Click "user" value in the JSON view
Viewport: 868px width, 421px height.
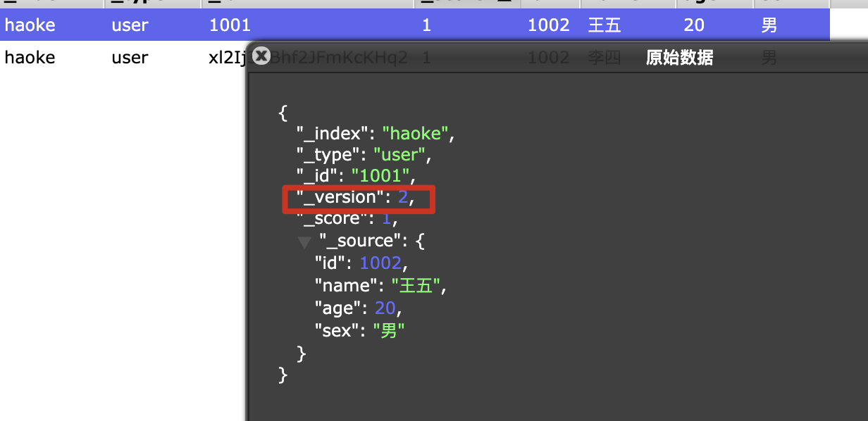click(398, 154)
